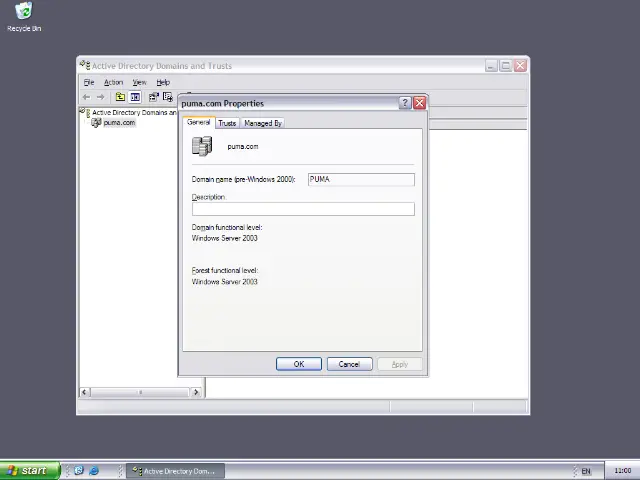640x480 pixels.
Task: Open the Start menu
Action: coord(26,471)
